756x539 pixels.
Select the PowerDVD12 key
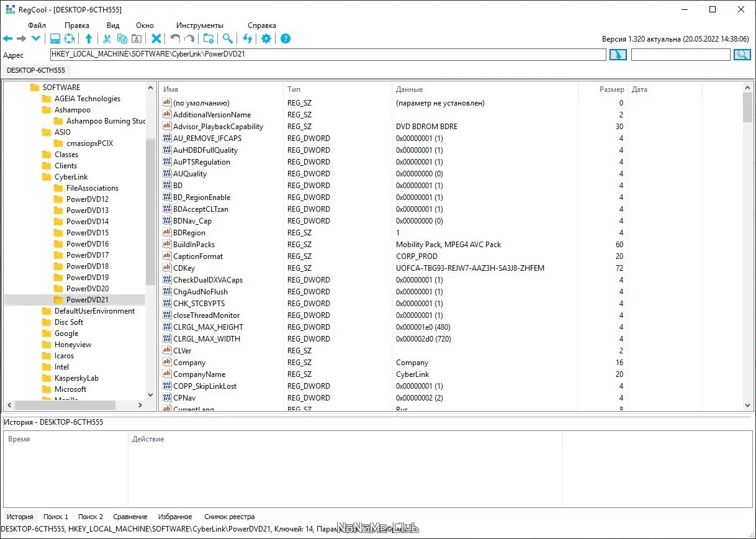88,199
